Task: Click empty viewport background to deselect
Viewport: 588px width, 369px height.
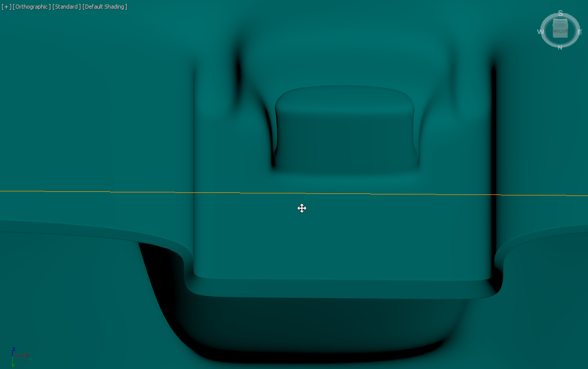Action: click(x=61, y=76)
